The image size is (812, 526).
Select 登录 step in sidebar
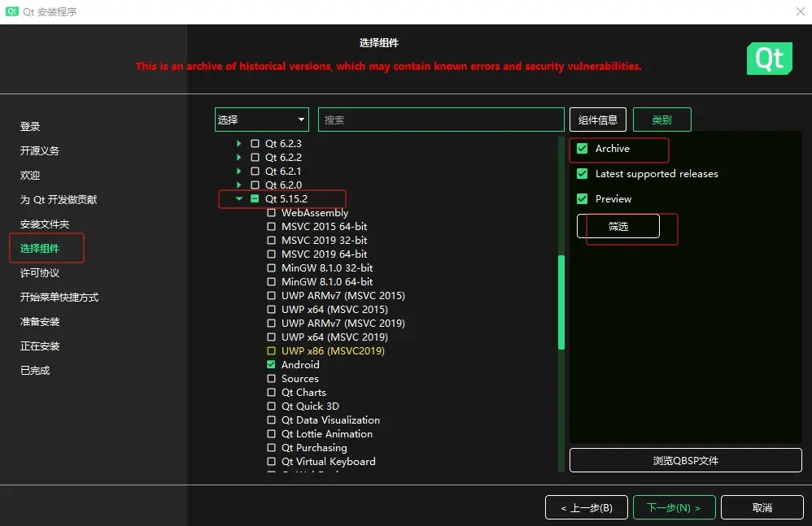(30, 126)
